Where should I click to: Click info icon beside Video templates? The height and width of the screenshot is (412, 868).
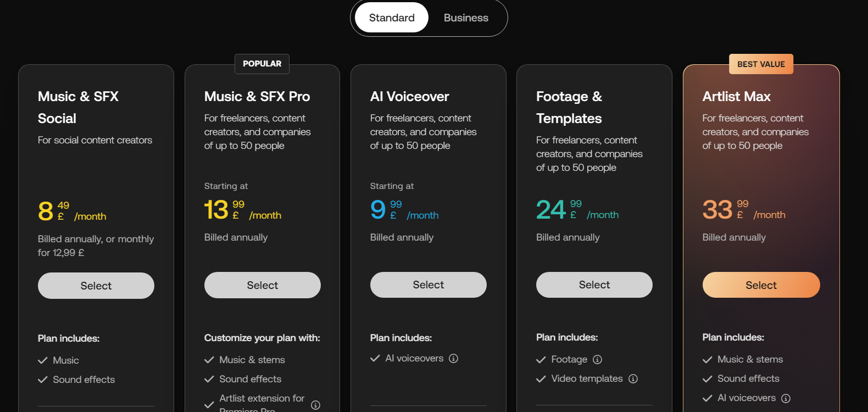[633, 378]
